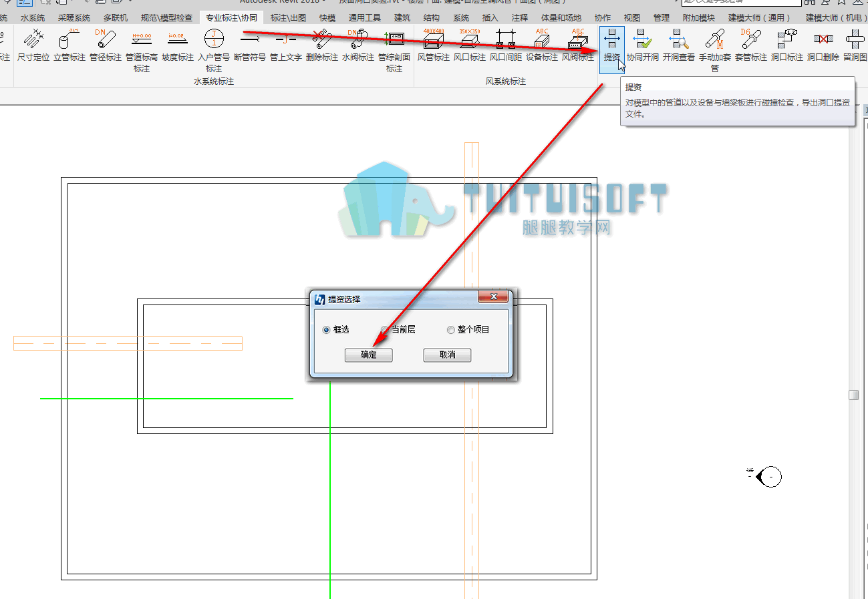Click the search input field in title bar
868x599 pixels.
(x=740, y=3)
